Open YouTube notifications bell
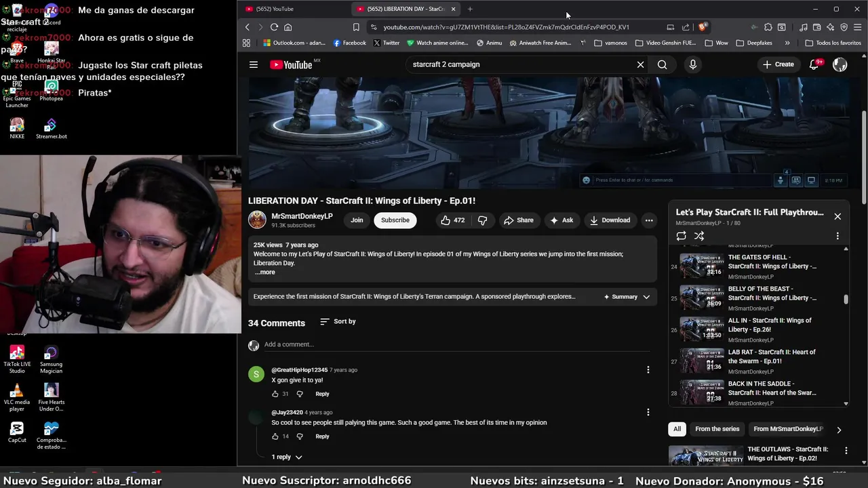This screenshot has width=868, height=488. [x=814, y=64]
